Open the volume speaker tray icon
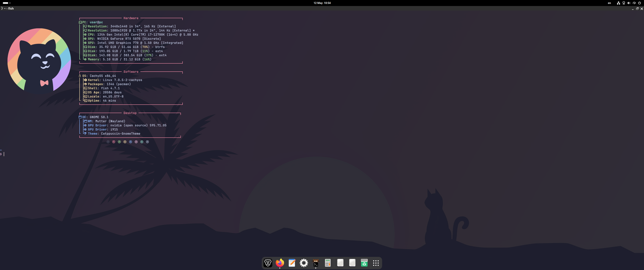 click(x=629, y=3)
